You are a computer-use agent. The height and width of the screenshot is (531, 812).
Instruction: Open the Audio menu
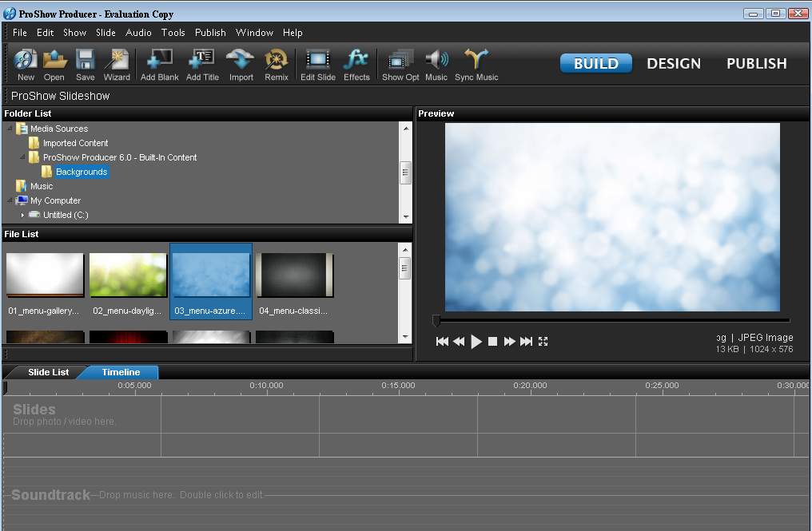point(138,33)
